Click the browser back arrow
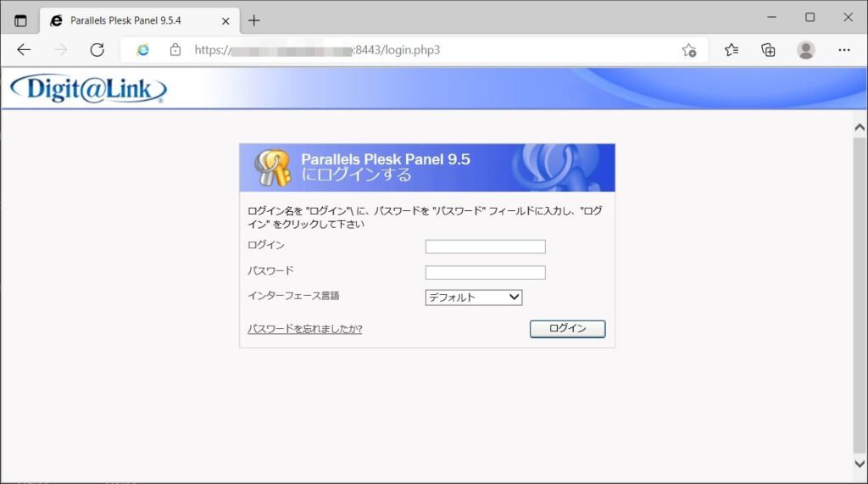The width and height of the screenshot is (868, 484). [24, 50]
